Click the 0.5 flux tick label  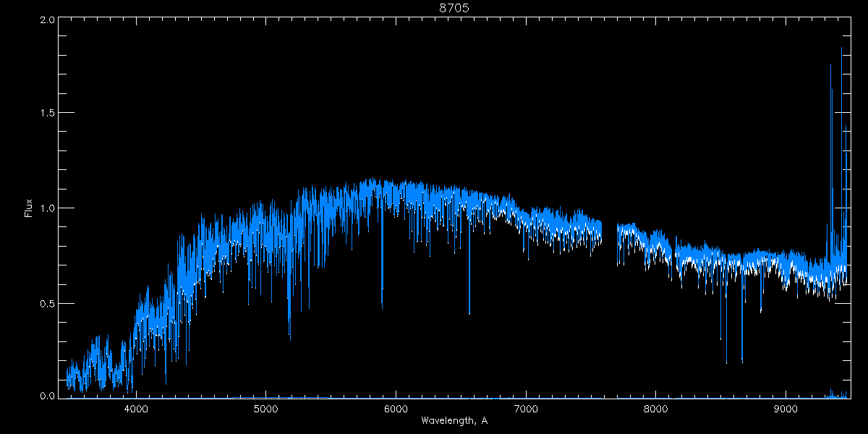[x=48, y=303]
